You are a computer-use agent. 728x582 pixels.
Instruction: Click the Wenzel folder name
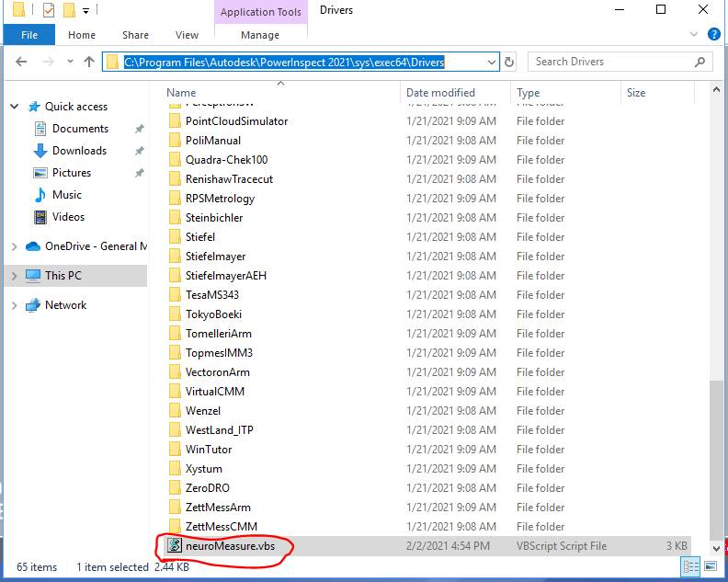[x=203, y=411]
